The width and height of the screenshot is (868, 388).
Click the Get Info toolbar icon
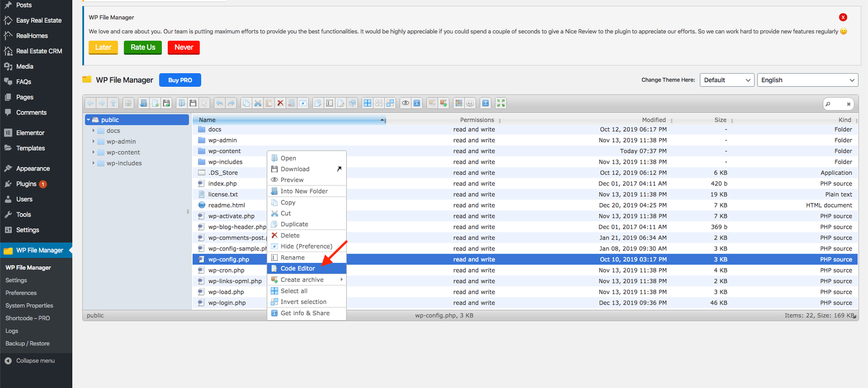[417, 103]
